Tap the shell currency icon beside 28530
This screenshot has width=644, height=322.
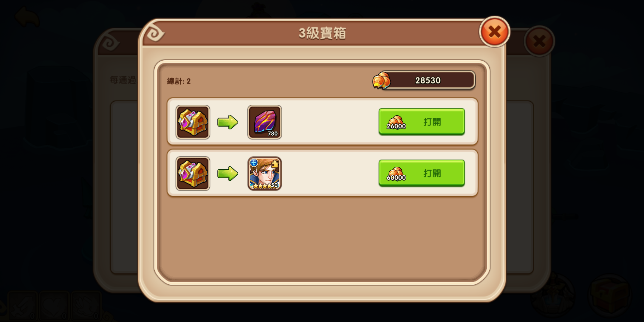click(x=381, y=80)
